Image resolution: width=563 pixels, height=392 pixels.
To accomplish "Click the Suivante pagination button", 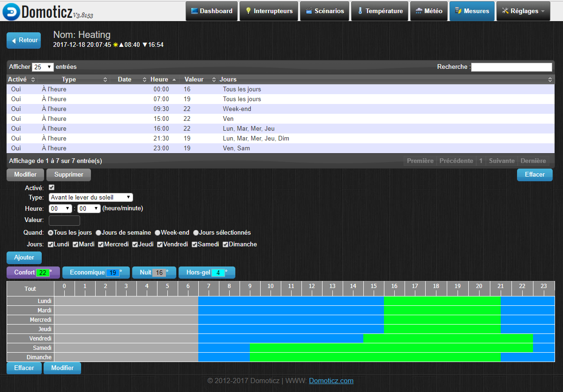I will (502, 161).
